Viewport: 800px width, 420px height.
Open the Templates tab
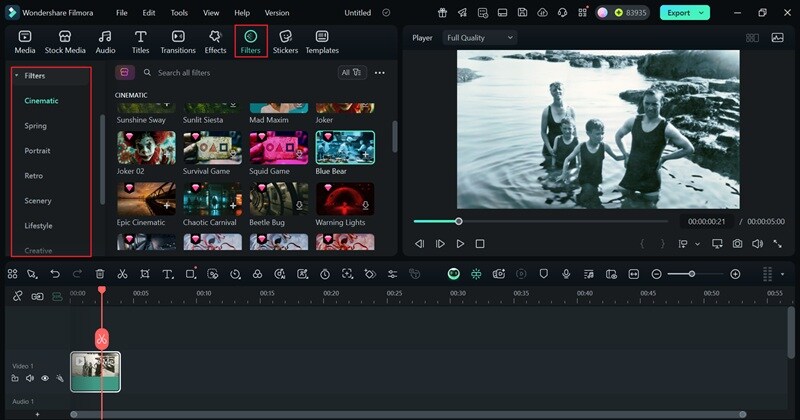tap(322, 42)
